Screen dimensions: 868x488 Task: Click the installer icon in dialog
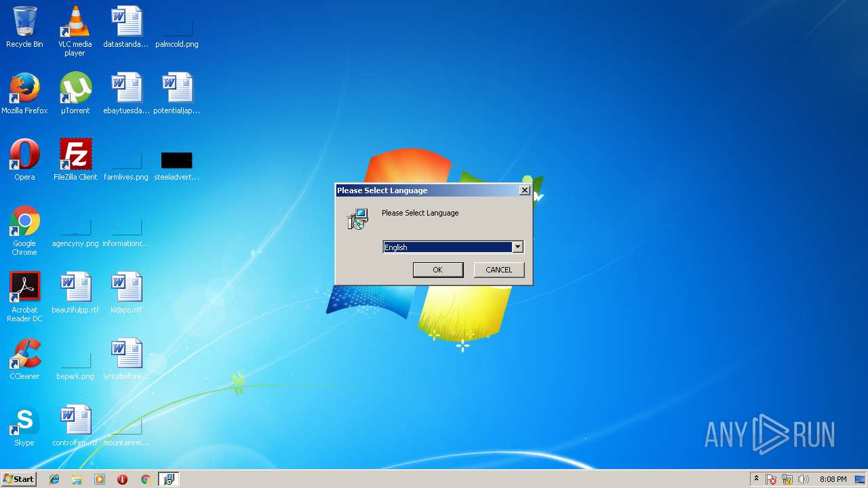357,219
